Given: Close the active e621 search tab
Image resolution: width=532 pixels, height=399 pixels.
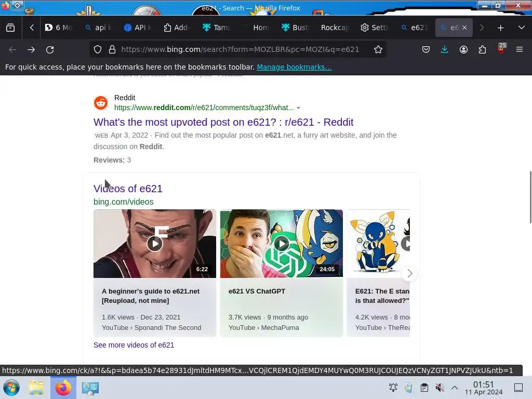Looking at the screenshot, I should (x=464, y=28).
